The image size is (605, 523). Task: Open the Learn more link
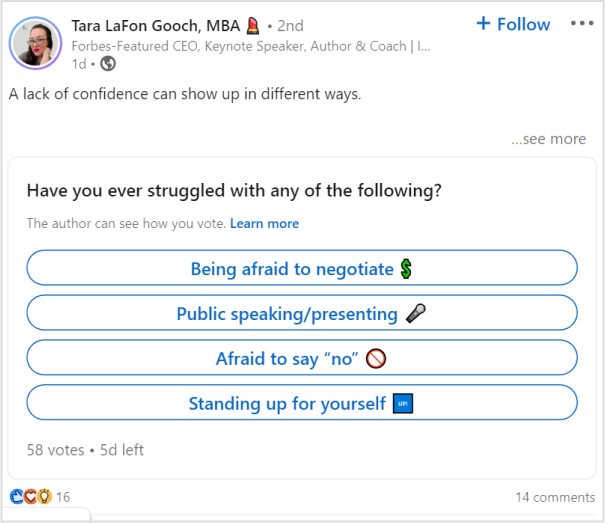[x=264, y=223]
